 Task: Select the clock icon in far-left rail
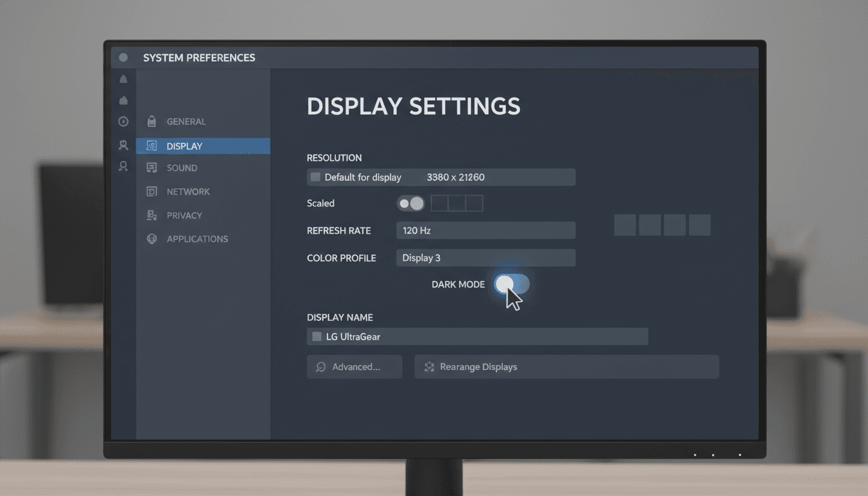pyautogui.click(x=123, y=121)
